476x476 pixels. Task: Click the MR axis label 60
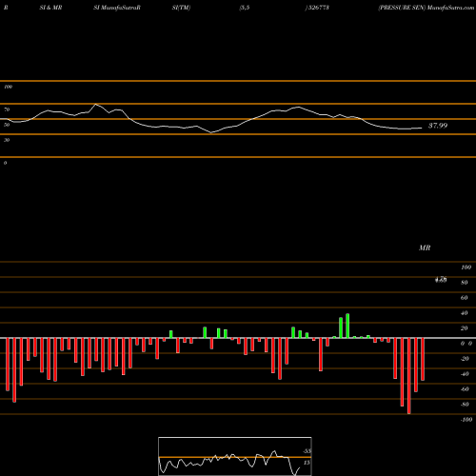(x=465, y=298)
